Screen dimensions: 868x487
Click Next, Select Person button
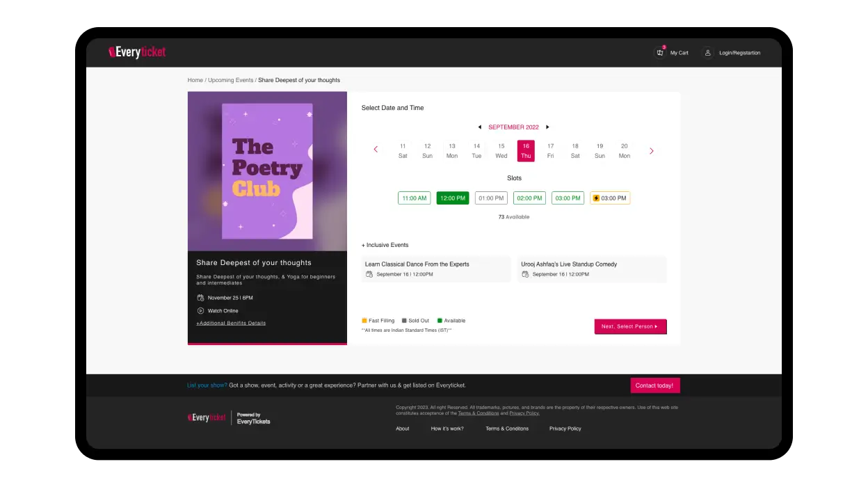tap(630, 326)
